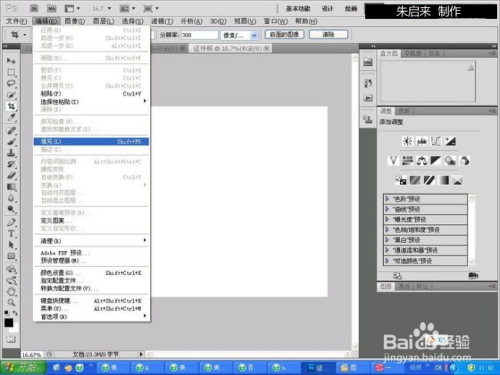500x375 pixels.
Task: Select the Path Selection tool
Action: pos(11,245)
